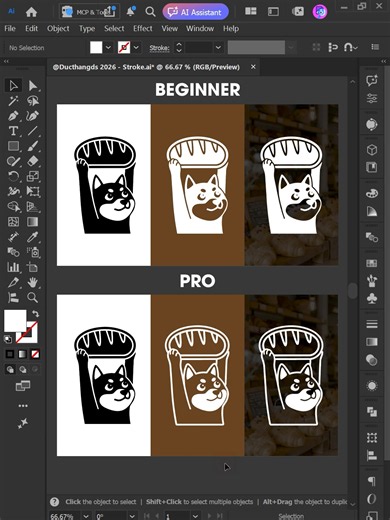Open the 3D and Materials panel
The height and width of the screenshot is (520, 390).
(372, 150)
